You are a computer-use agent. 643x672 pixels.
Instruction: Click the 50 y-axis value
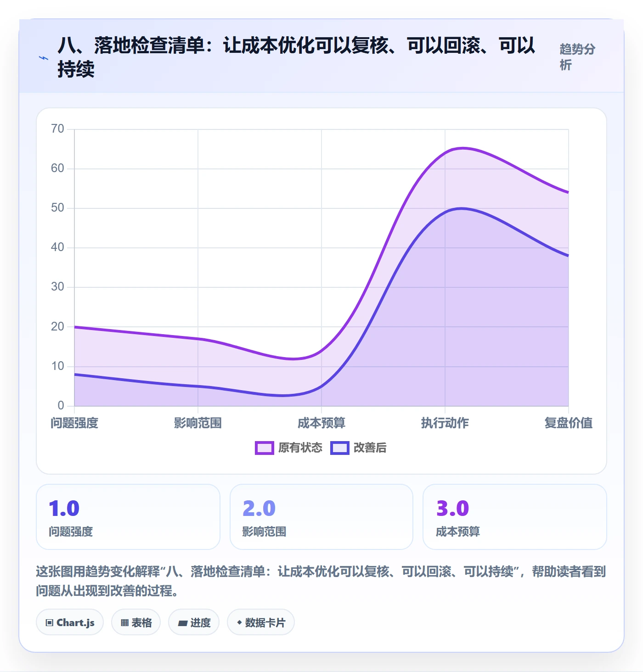[x=57, y=208]
